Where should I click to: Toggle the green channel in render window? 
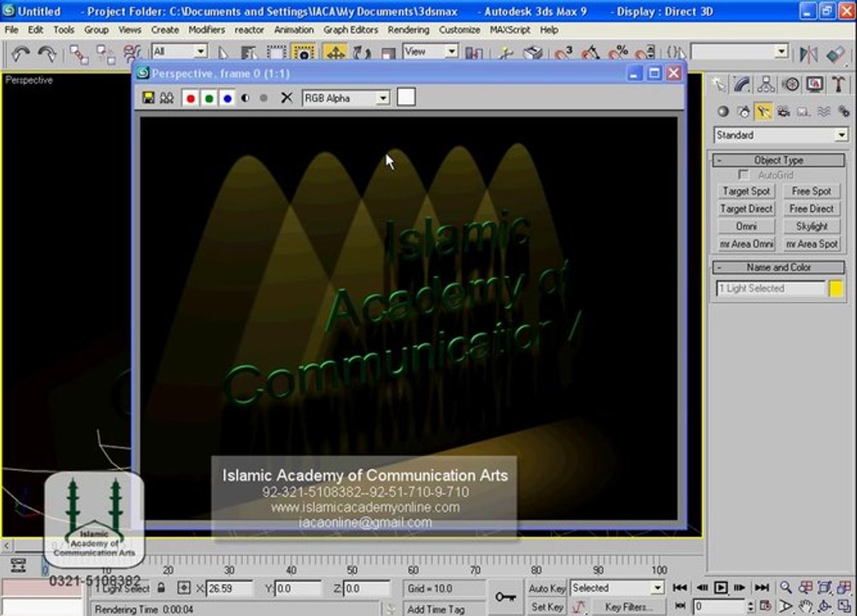pyautogui.click(x=209, y=98)
